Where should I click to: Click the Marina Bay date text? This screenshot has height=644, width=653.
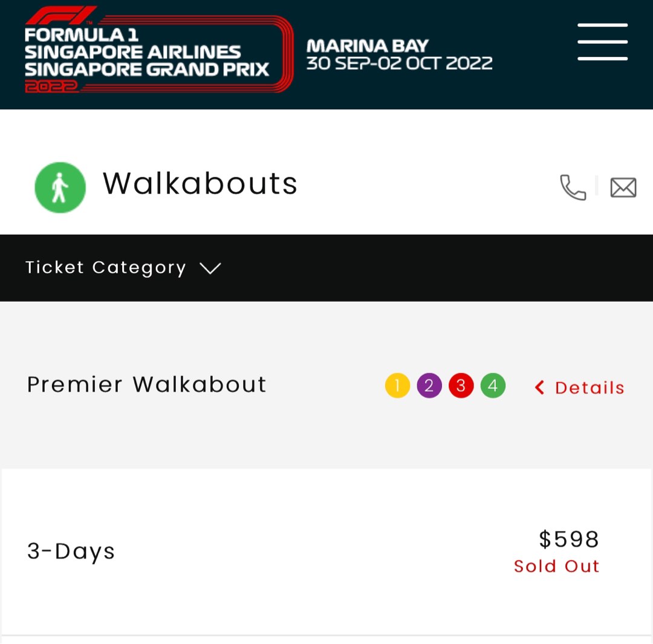pyautogui.click(x=399, y=54)
